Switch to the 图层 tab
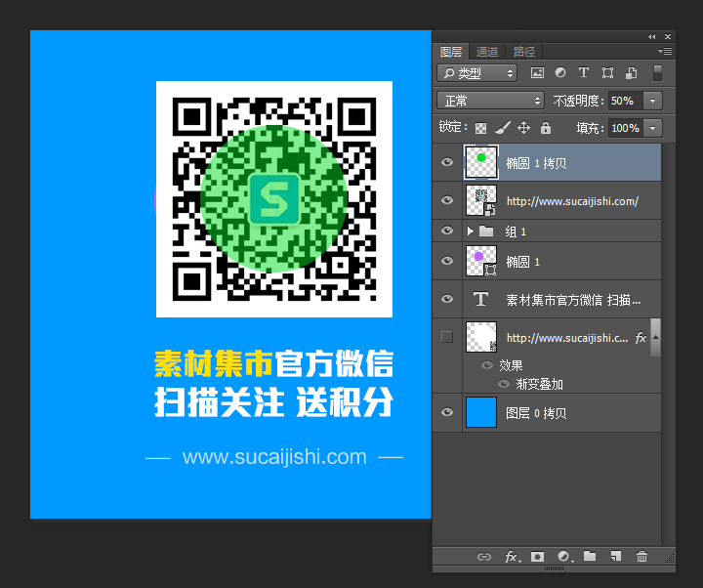Image resolution: width=703 pixels, height=588 pixels. tap(450, 52)
